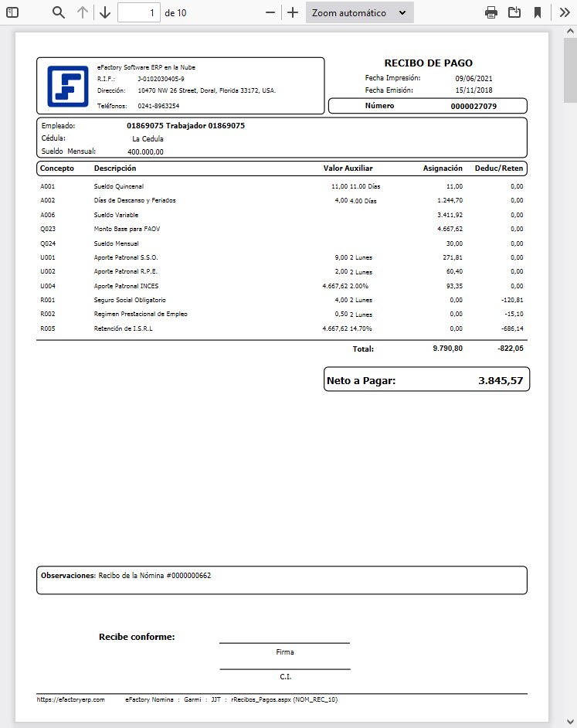Viewport: 577px width, 728px height.
Task: Open the https://efactoryerp.com footer link
Action: [70, 699]
